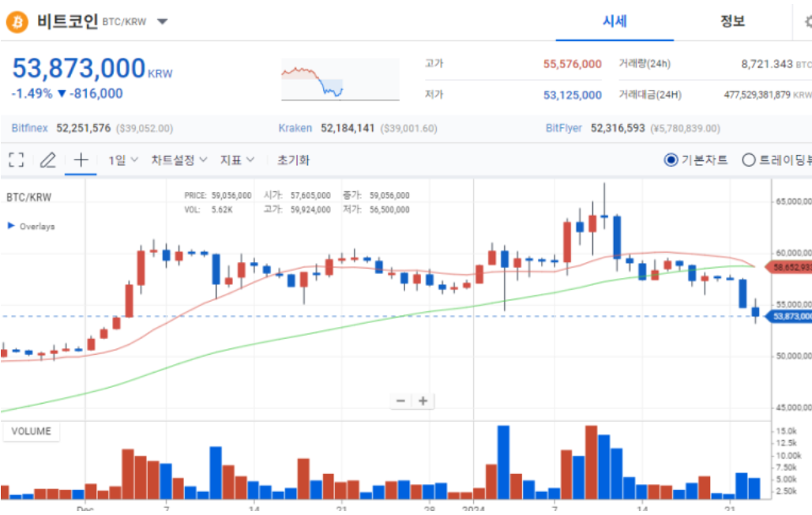Expand the Overlays triangle toggle
812x515 pixels.
coord(11,226)
